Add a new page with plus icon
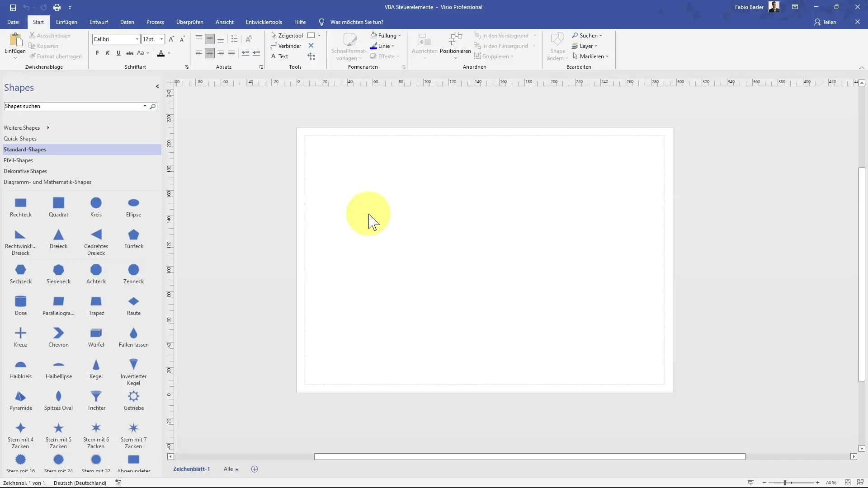The width and height of the screenshot is (868, 488). pos(255,469)
